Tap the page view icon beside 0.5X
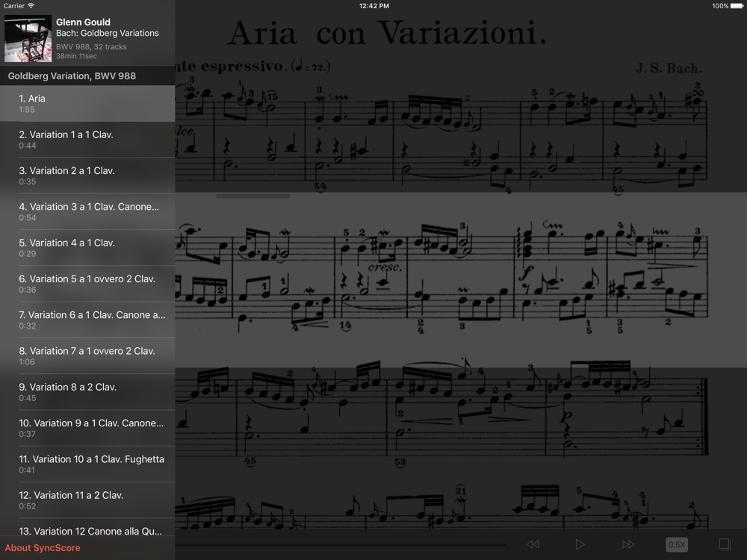 (725, 544)
